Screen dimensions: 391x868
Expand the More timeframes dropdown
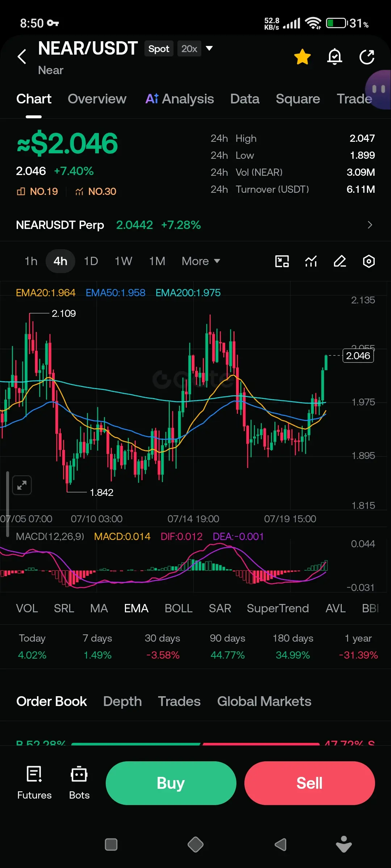(x=201, y=261)
